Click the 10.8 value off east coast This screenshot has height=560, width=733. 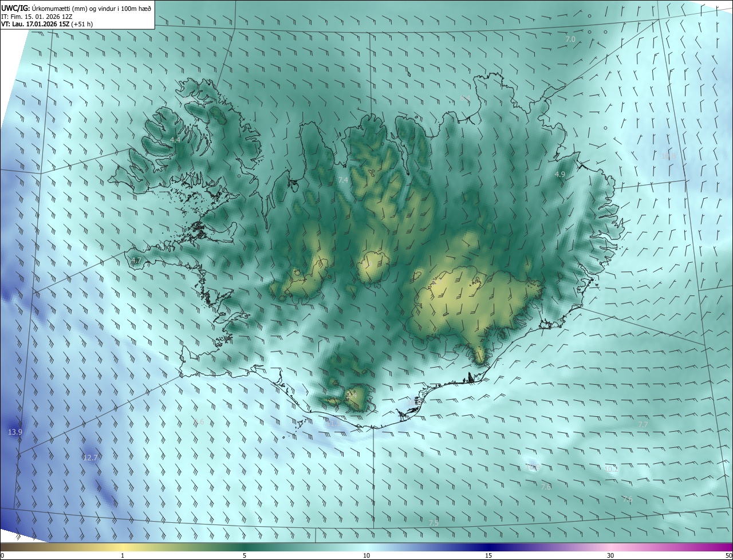(x=668, y=156)
